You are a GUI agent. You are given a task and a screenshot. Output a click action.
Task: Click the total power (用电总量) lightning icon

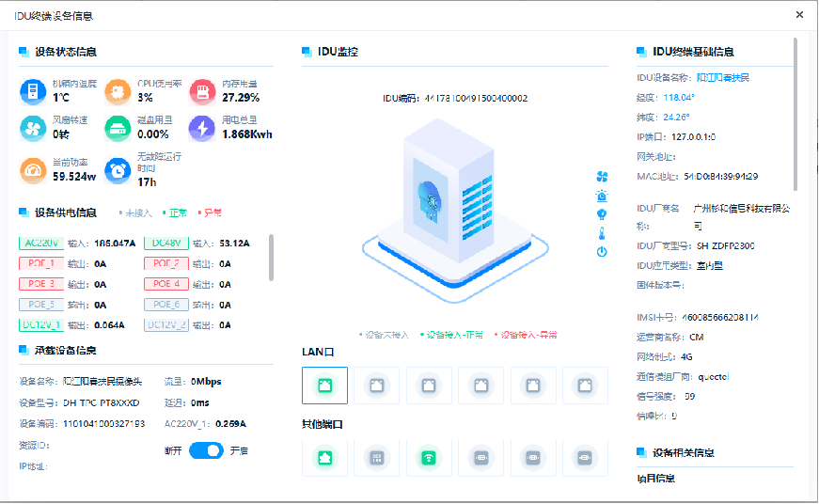tap(202, 128)
